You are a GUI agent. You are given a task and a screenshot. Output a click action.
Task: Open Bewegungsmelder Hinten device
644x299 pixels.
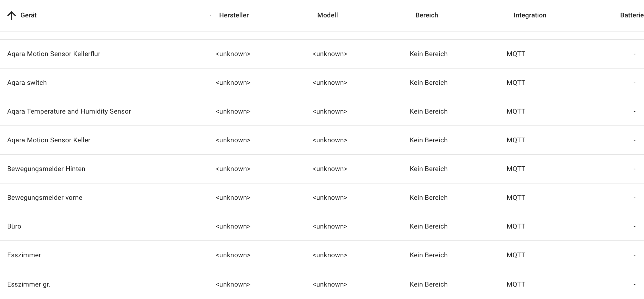tap(322, 169)
